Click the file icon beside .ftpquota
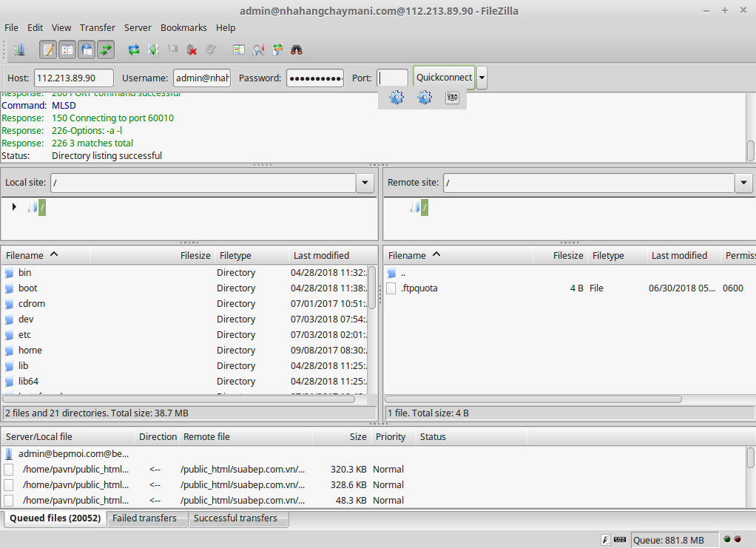Image resolution: width=756 pixels, height=548 pixels. [x=391, y=288]
